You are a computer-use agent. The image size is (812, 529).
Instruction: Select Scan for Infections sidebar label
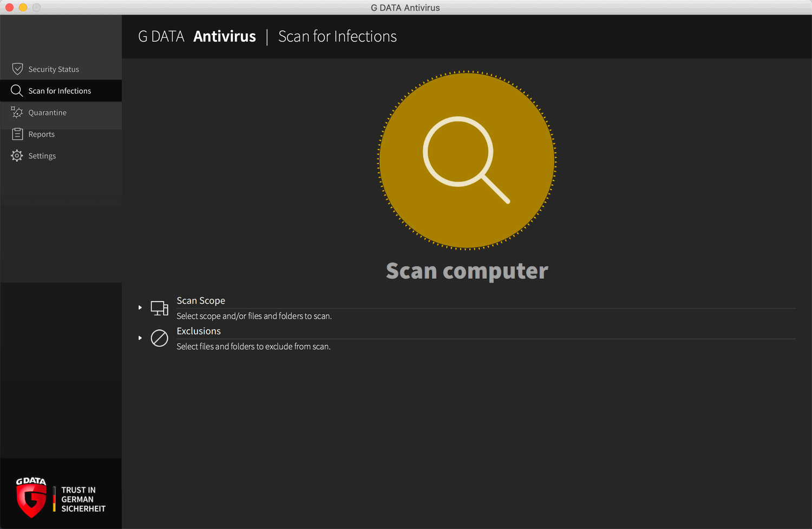tap(60, 91)
